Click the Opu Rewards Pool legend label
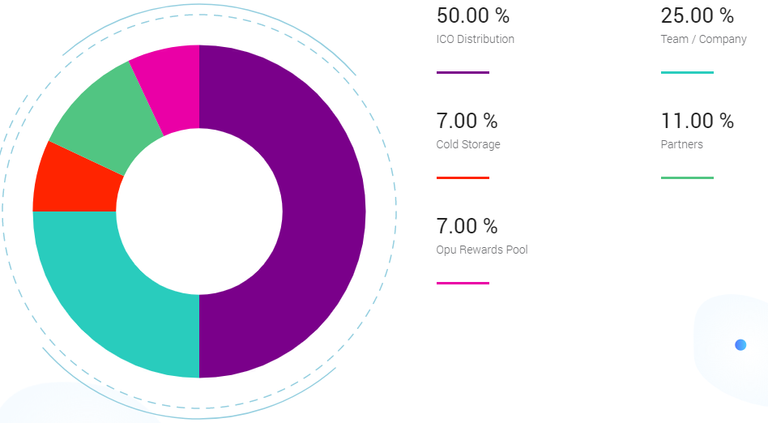768x423 pixels. pyautogui.click(x=482, y=250)
